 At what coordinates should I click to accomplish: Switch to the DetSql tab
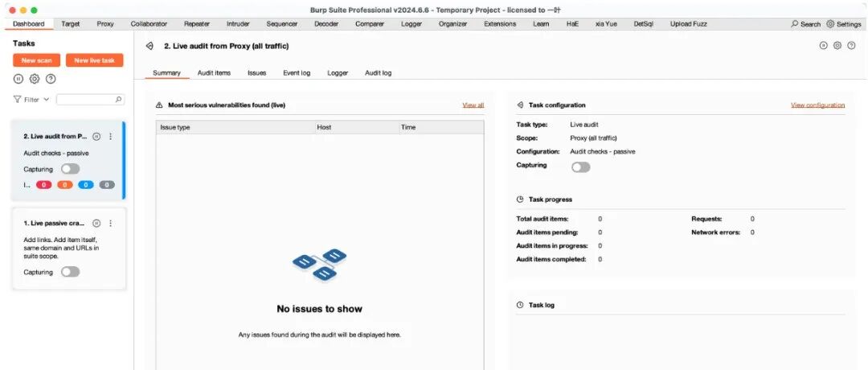click(643, 24)
